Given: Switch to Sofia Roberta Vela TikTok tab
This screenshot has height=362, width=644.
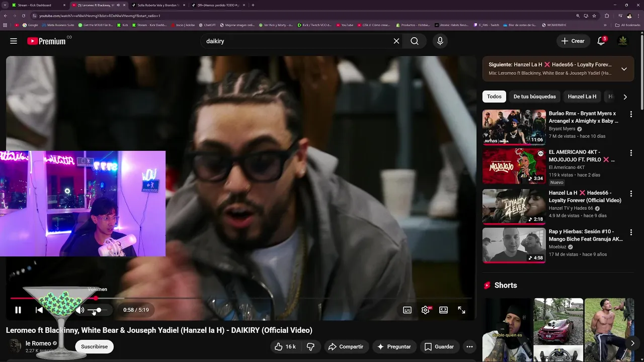Looking at the screenshot, I should 157,5.
